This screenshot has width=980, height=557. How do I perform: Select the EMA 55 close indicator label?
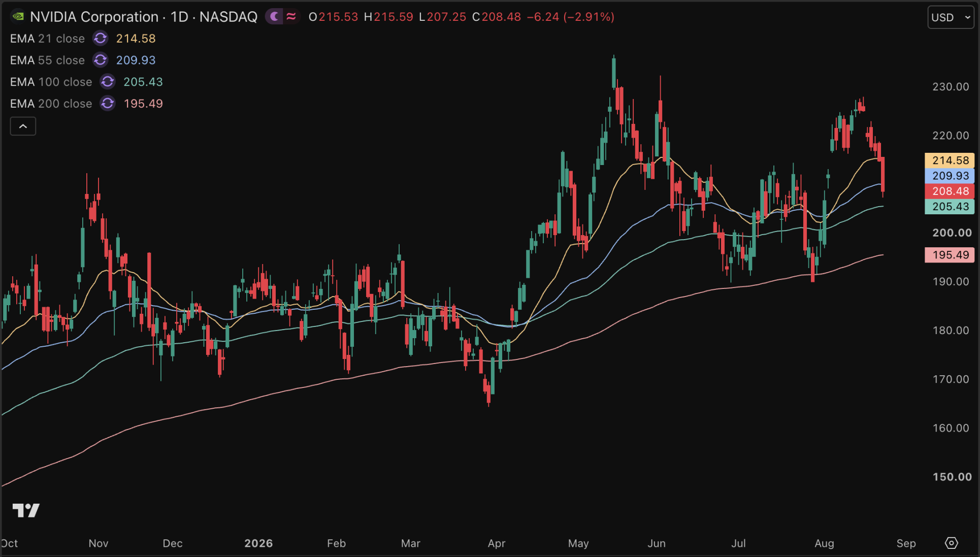[47, 60]
